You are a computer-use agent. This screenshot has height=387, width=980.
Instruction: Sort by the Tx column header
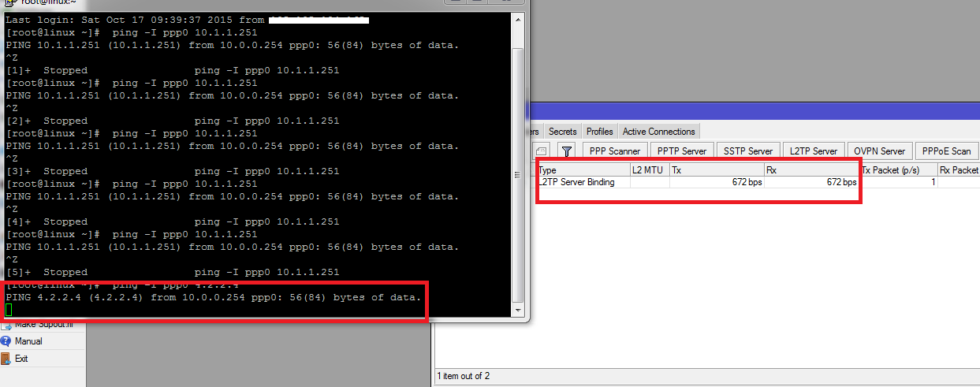716,169
